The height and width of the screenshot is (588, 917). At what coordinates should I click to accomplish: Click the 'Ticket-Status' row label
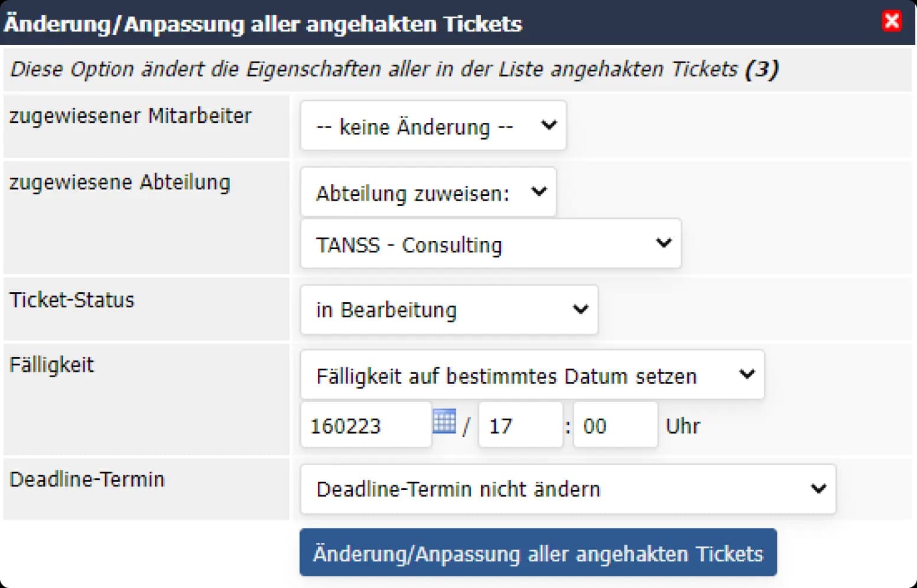72,300
